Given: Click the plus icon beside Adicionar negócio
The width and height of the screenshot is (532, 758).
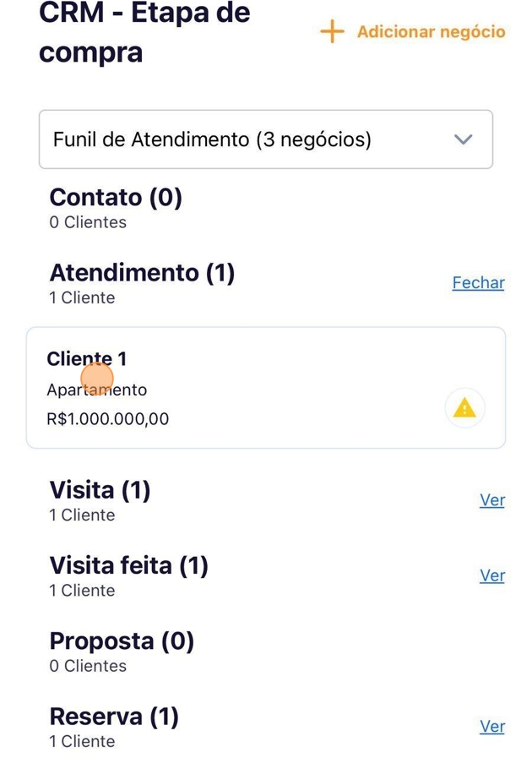Looking at the screenshot, I should pos(332,32).
